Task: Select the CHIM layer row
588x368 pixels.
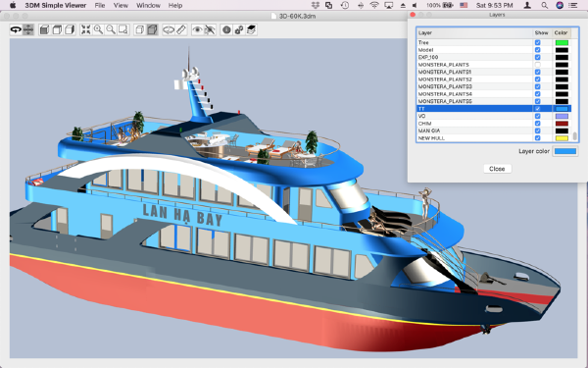Action: [x=493, y=124]
